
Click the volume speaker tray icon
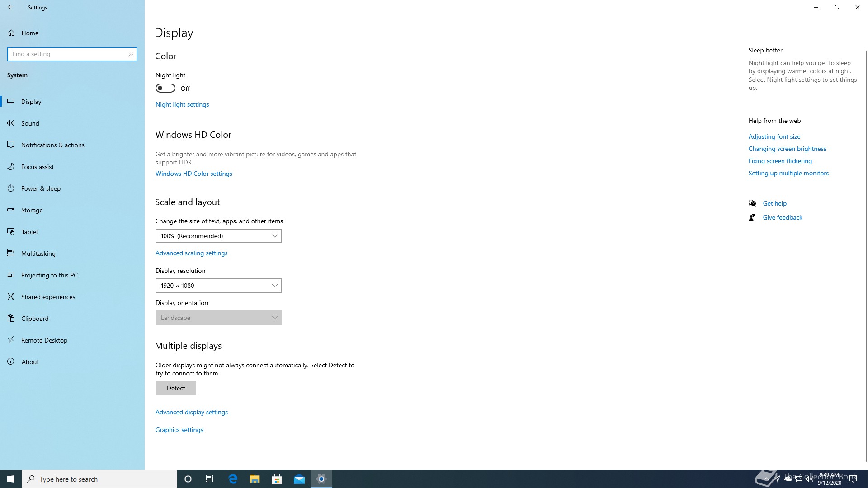(x=810, y=479)
